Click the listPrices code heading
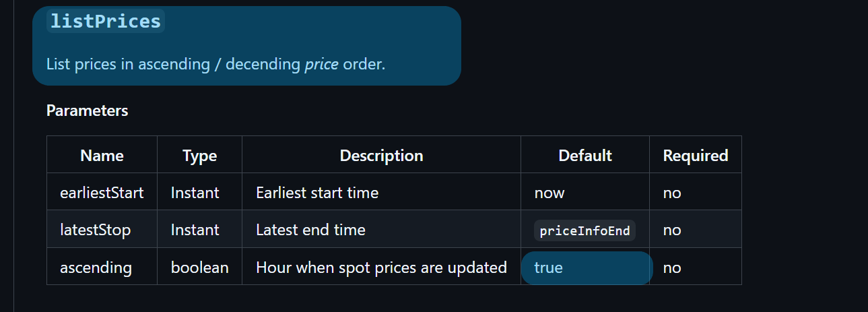Viewport: 868px width, 312px height. coord(105,22)
